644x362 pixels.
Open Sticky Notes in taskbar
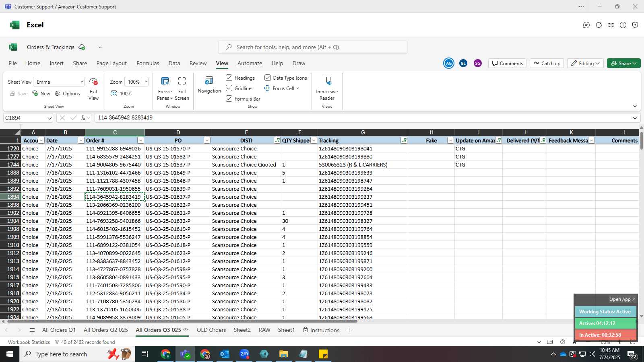323,354
